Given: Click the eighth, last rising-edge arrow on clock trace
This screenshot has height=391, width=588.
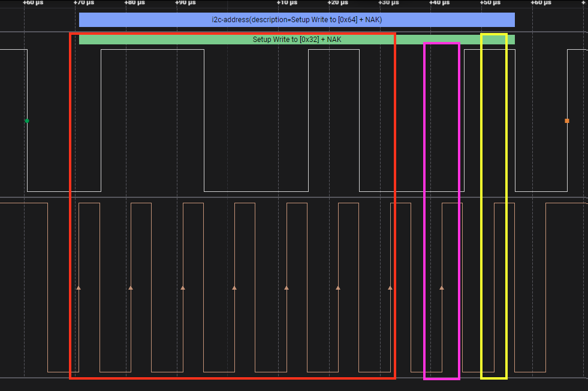Looking at the screenshot, I should pos(442,288).
